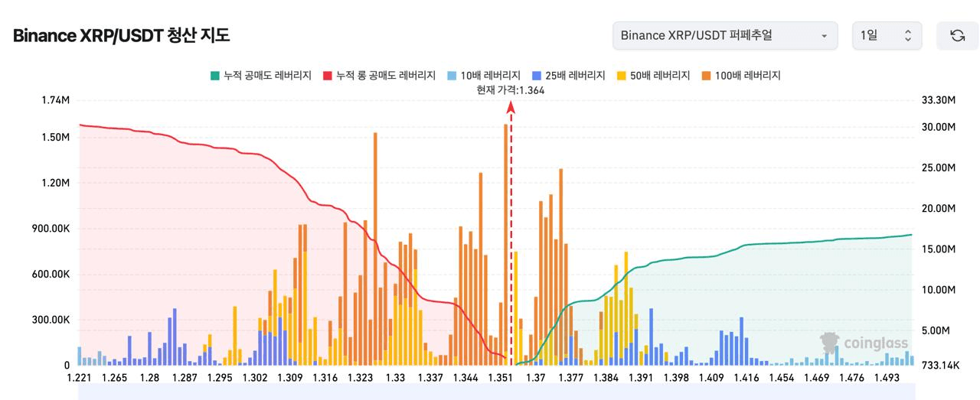980x400 pixels.
Task: Click the 1.416 x-axis label
Action: (x=746, y=378)
